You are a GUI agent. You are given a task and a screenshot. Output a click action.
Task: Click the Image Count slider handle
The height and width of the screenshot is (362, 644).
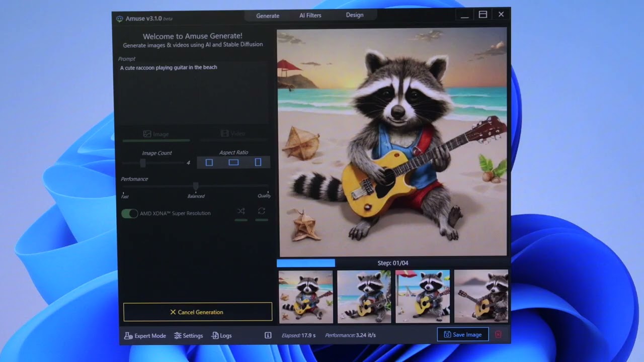143,163
